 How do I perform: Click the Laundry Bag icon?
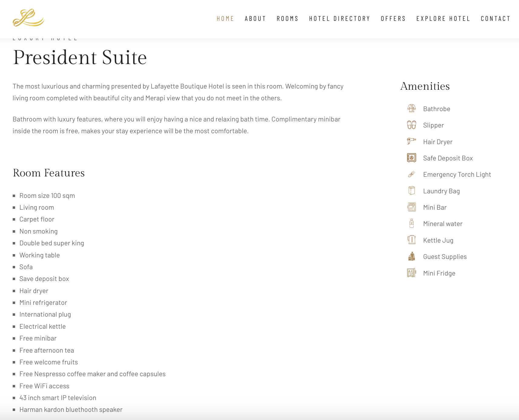pos(411,191)
